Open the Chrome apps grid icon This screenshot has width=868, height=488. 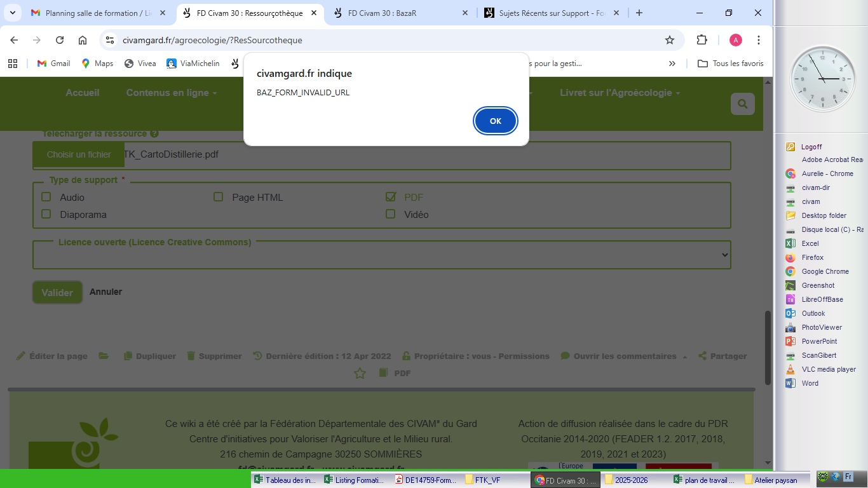point(12,64)
